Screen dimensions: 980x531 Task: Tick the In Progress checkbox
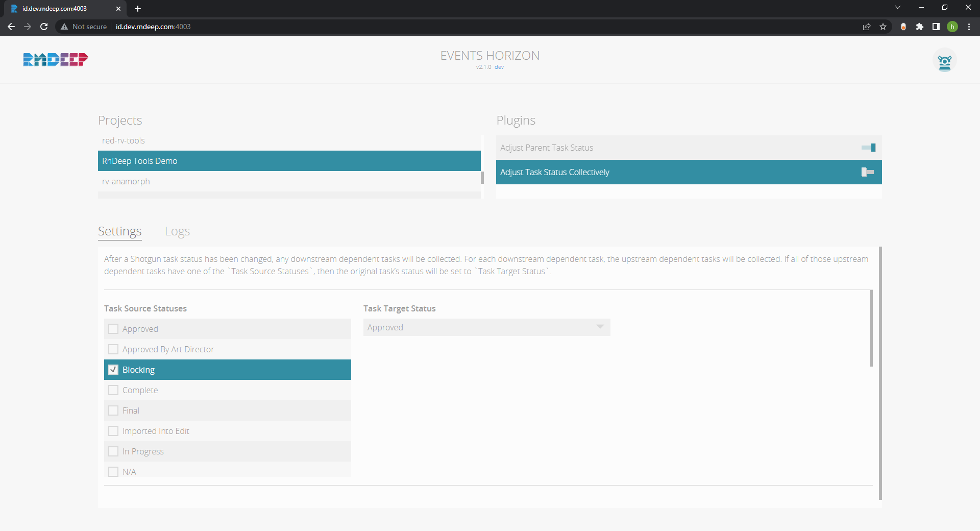coord(113,451)
